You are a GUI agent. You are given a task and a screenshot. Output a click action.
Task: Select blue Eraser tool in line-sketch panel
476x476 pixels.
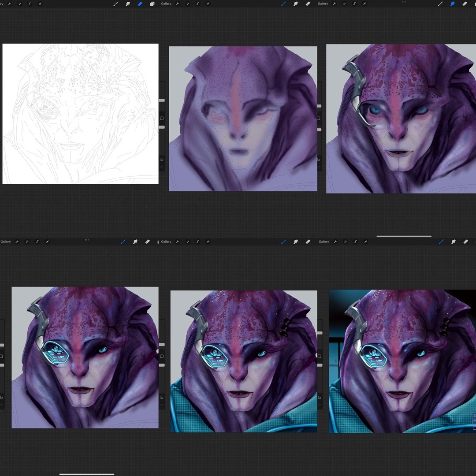click(140, 4)
